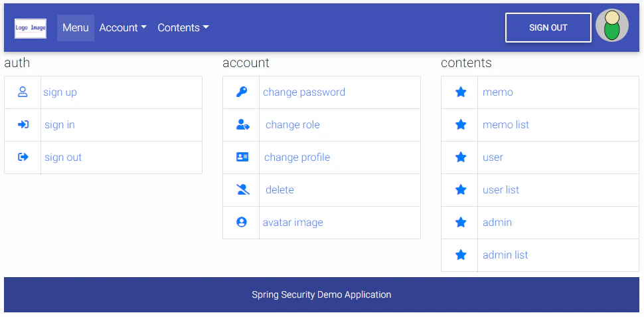Click the star icon in the user row
The height and width of the screenshot is (317, 644).
pos(461,157)
